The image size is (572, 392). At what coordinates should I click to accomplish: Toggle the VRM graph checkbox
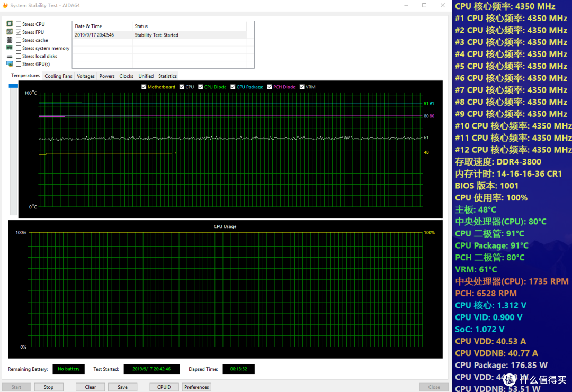click(302, 87)
